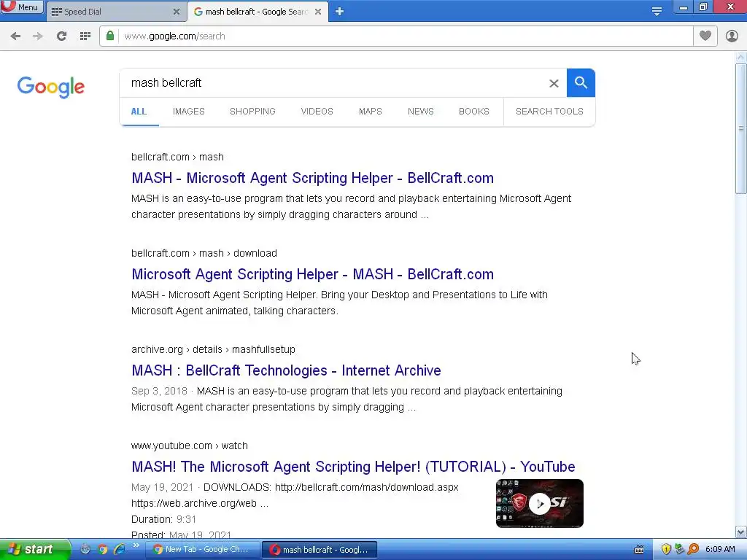Switch to IMAGES results
Image resolution: width=747 pixels, height=560 pixels.
click(189, 112)
